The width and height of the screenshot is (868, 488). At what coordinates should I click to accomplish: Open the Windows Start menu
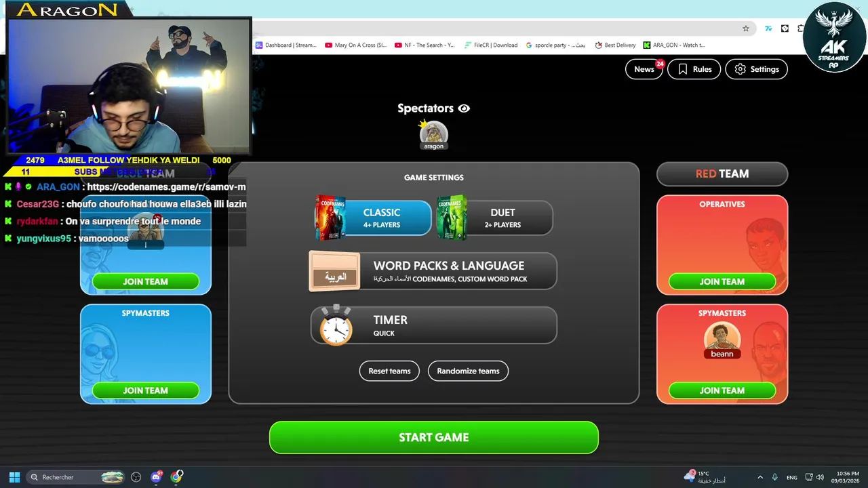[x=14, y=477]
